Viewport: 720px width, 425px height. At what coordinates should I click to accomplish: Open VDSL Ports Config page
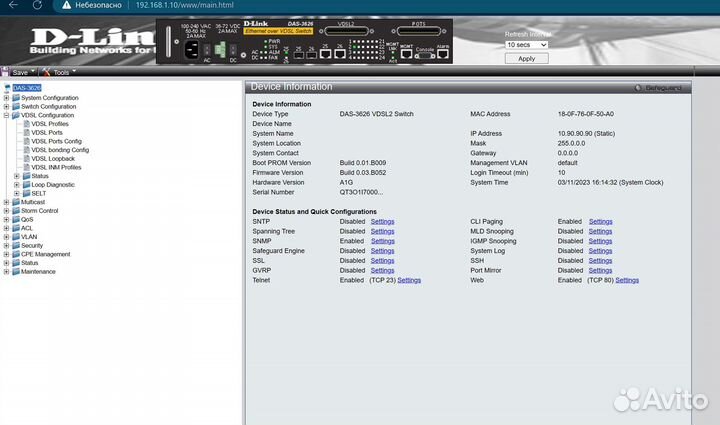(56, 141)
